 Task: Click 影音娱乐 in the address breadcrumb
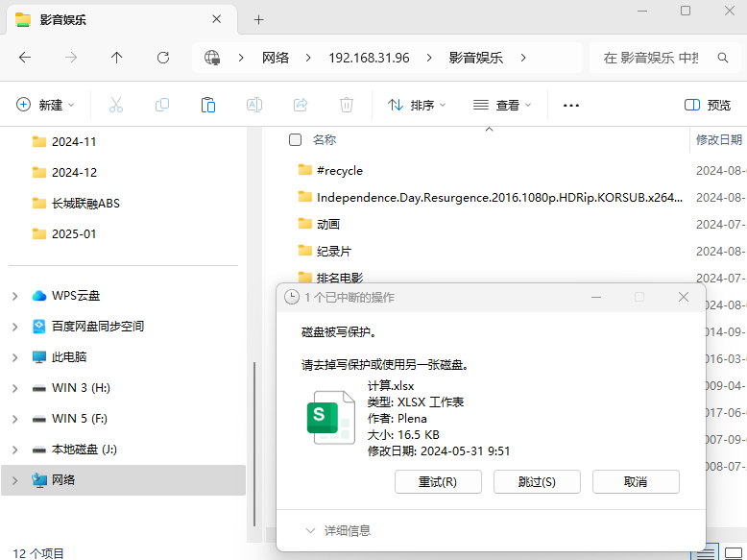point(475,58)
